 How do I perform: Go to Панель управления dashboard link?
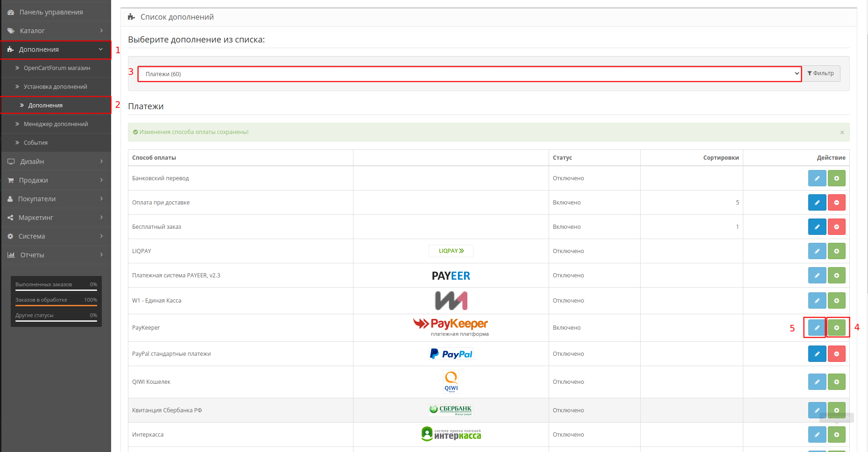[51, 12]
